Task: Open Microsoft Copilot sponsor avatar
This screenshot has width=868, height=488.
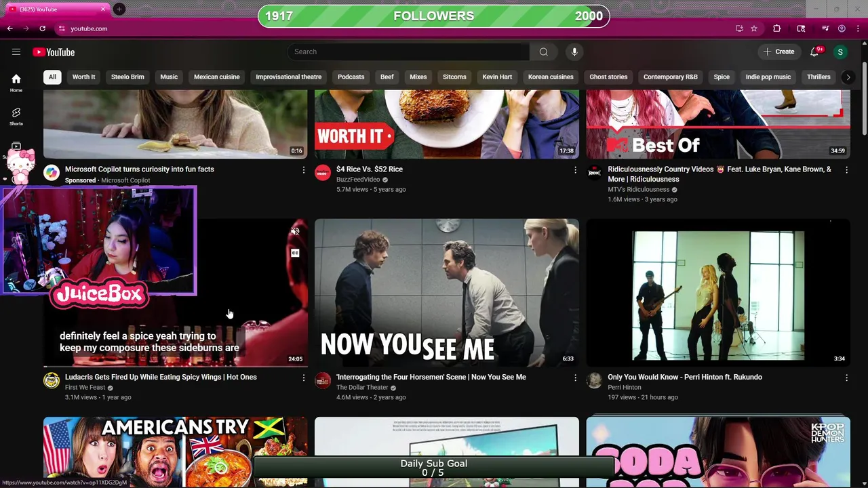Action: point(52,173)
